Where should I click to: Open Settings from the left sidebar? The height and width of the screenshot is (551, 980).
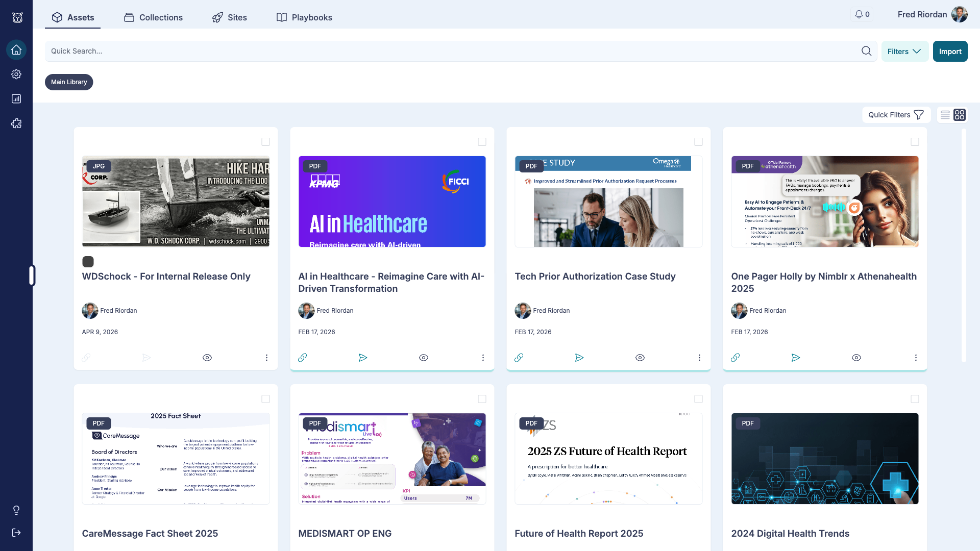point(16,74)
